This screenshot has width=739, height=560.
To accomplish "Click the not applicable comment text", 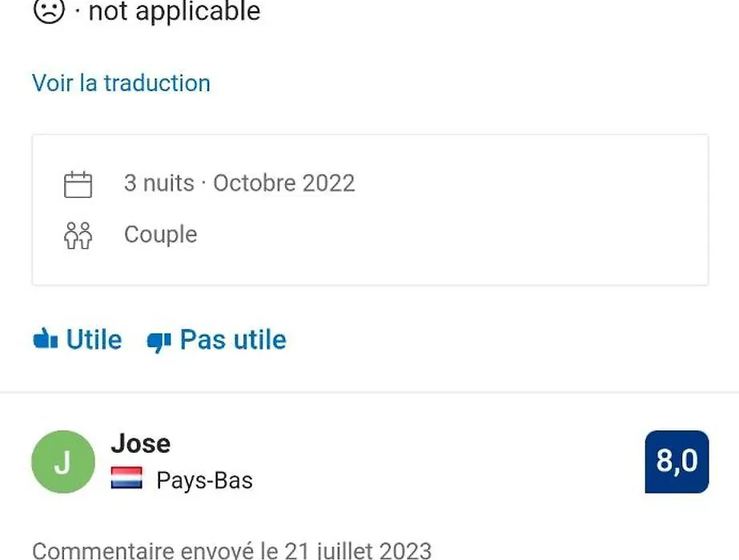I will [175, 10].
